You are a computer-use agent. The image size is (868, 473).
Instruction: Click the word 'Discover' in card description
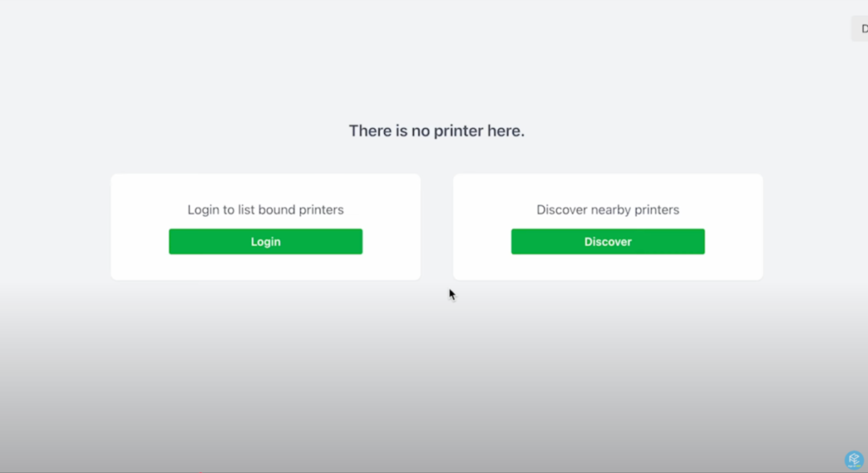[x=563, y=209]
